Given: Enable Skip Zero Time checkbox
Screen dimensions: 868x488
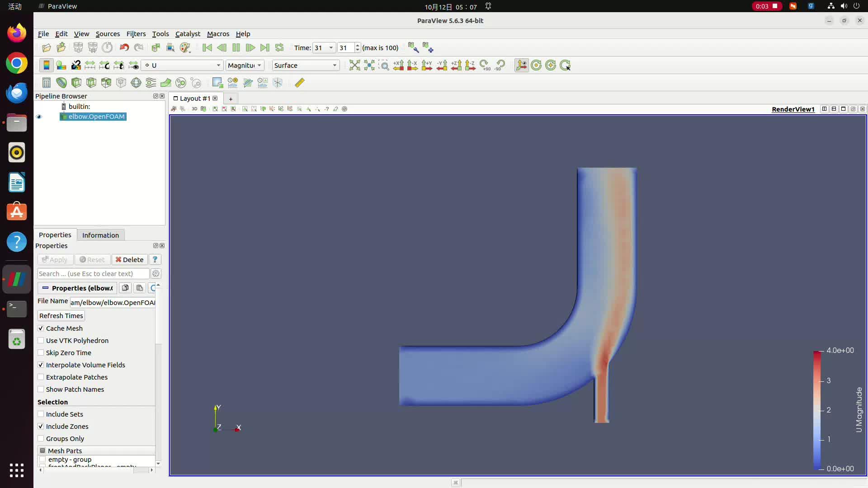Looking at the screenshot, I should 41,353.
